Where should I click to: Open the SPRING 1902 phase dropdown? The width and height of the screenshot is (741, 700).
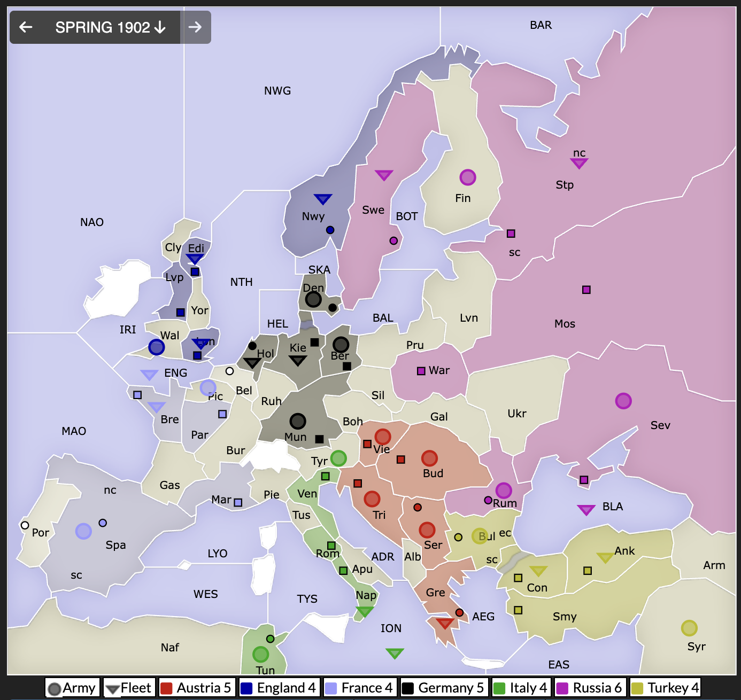tap(111, 27)
